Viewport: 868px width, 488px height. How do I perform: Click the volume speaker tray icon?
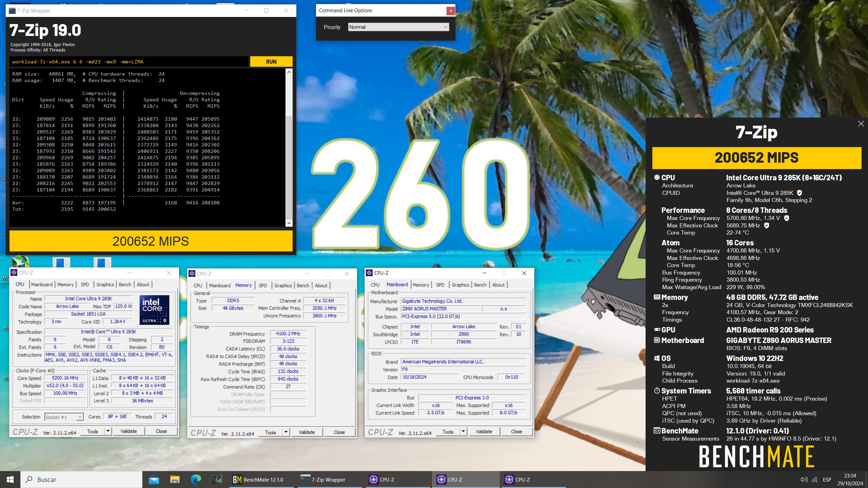coord(804,480)
